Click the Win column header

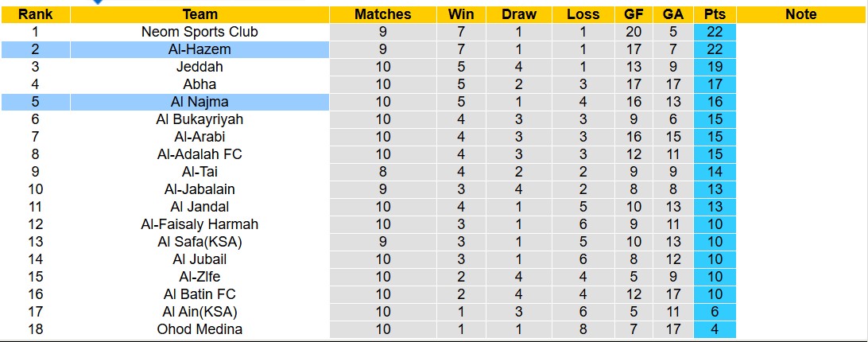[461, 14]
